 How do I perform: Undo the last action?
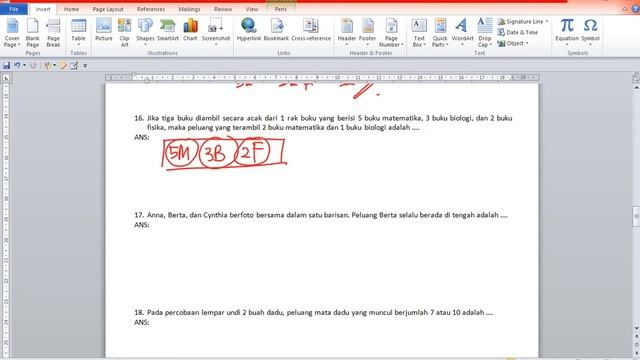[17, 65]
